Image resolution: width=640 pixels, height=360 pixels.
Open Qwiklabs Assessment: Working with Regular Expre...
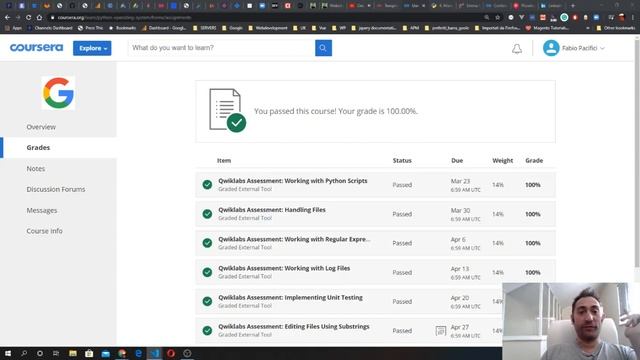click(294, 239)
